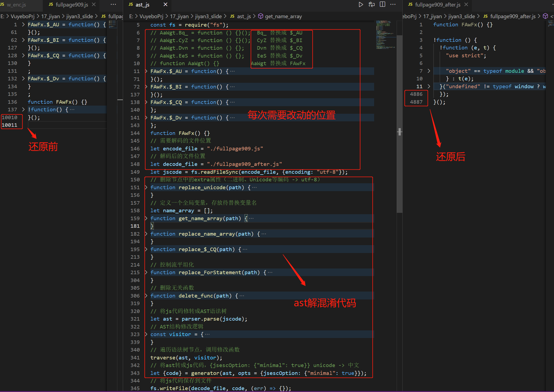Click commented line 6 AaWgt.Bq_ function
554x392 pixels.
[200, 33]
